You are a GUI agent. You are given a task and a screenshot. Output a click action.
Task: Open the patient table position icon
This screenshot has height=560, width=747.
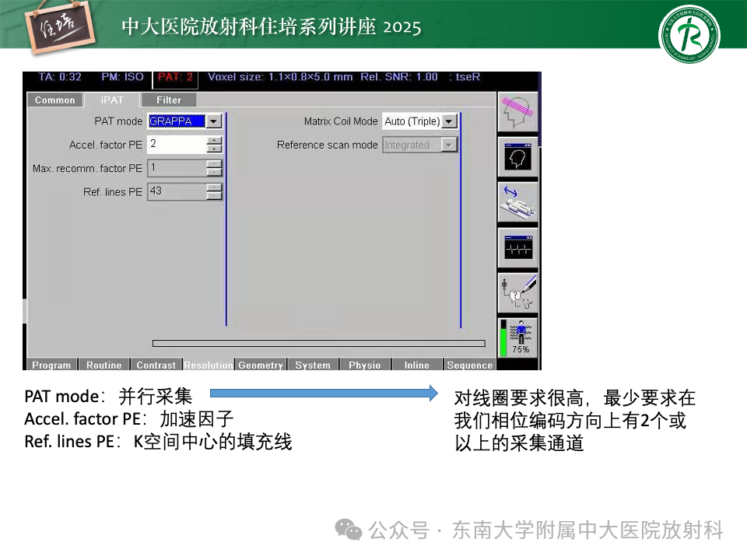coord(517,202)
